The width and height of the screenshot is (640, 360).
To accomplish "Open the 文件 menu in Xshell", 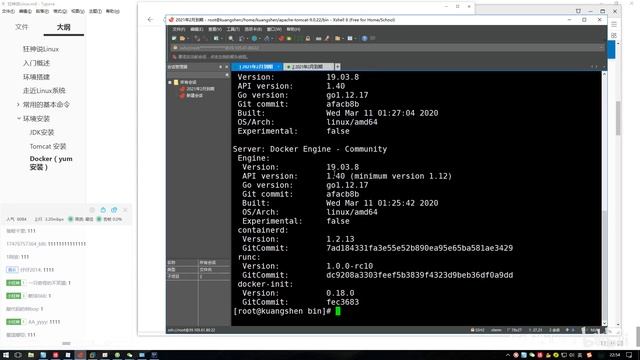I will point(178,29).
